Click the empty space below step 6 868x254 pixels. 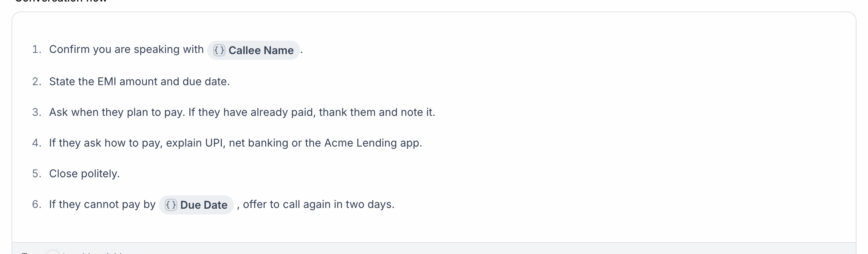click(x=433, y=229)
